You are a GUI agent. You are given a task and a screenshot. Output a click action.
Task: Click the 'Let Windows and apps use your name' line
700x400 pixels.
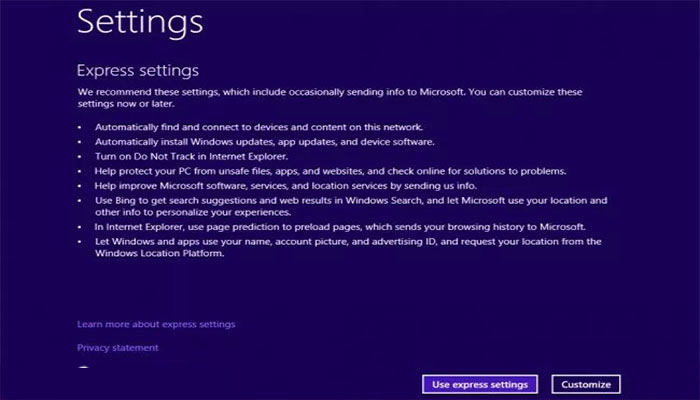point(346,242)
